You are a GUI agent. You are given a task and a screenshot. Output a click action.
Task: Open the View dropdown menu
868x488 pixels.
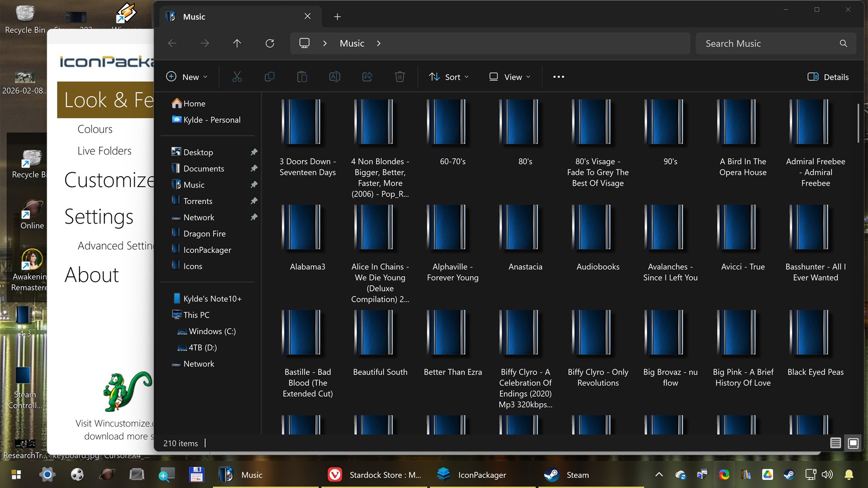[x=509, y=77]
